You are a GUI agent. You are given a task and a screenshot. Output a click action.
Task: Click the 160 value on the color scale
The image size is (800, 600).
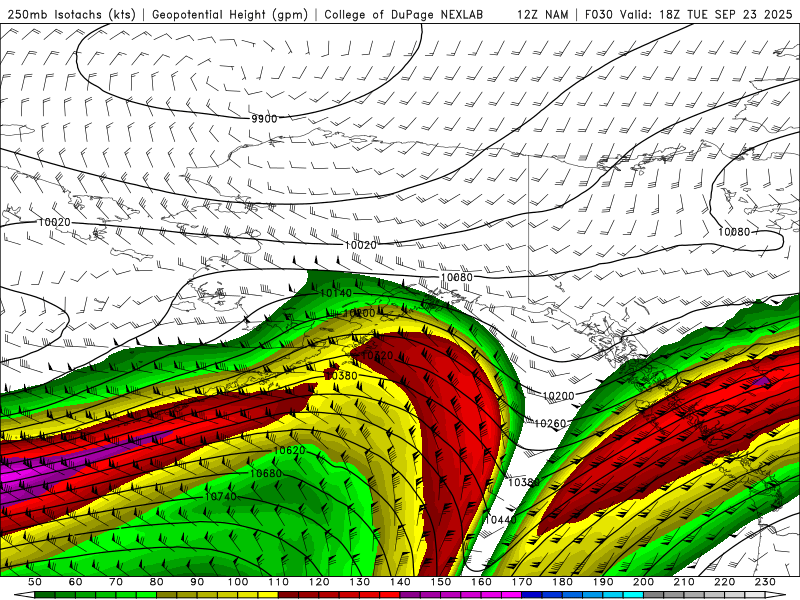[481, 582]
